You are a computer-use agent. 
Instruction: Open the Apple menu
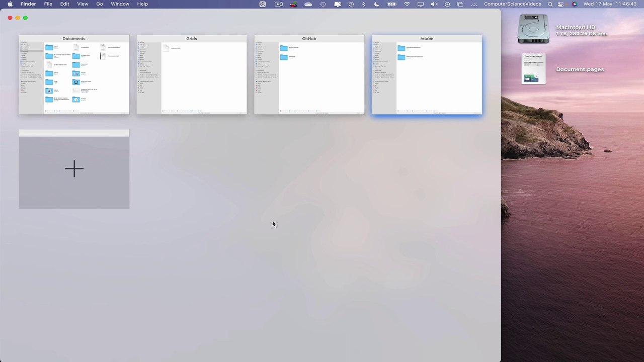pyautogui.click(x=10, y=4)
